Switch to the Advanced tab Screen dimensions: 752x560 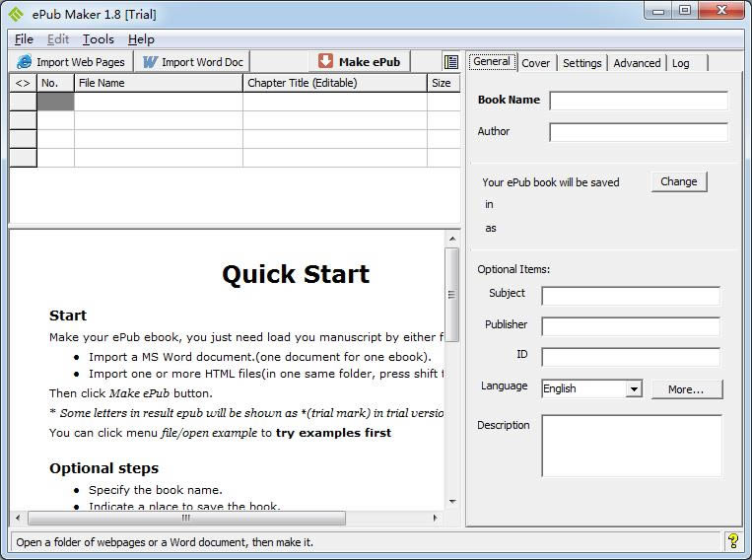(637, 63)
